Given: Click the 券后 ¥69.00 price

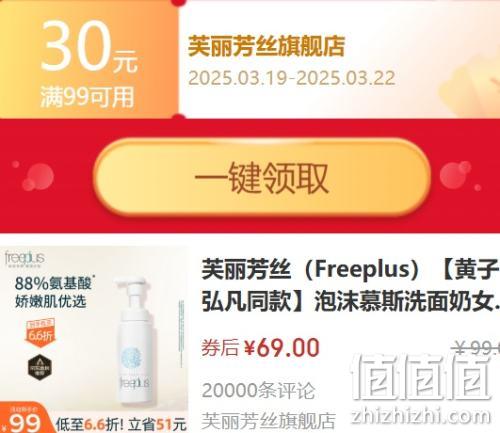Looking at the screenshot, I should point(260,347).
